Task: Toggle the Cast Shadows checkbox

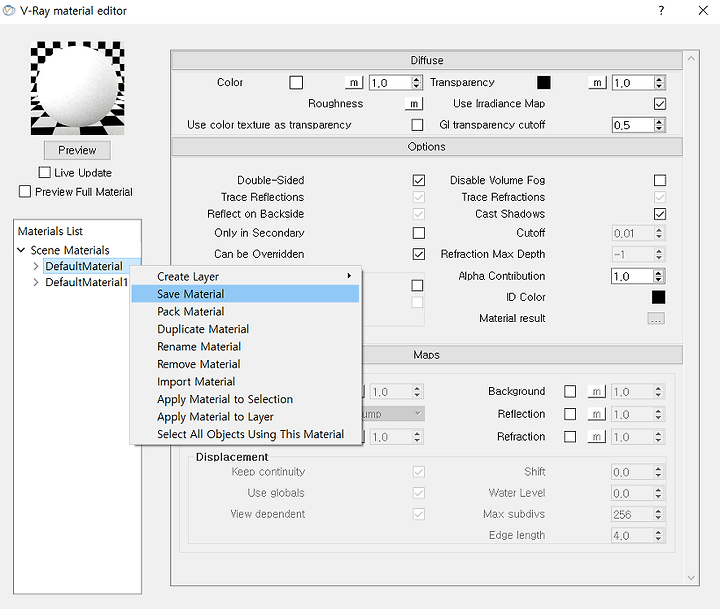Action: point(660,214)
